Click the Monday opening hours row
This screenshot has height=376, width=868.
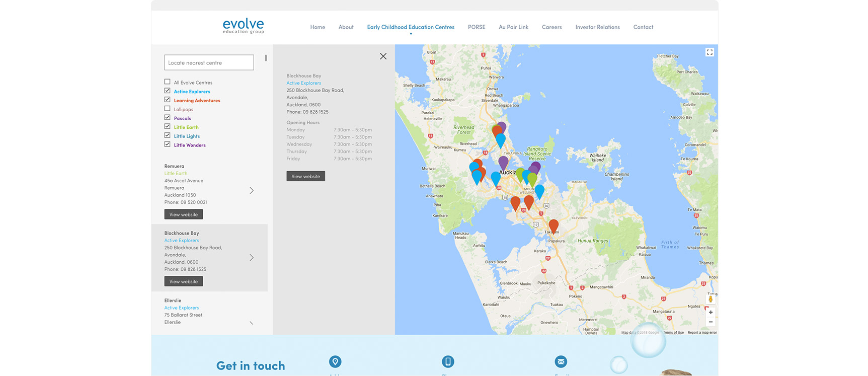tap(329, 130)
